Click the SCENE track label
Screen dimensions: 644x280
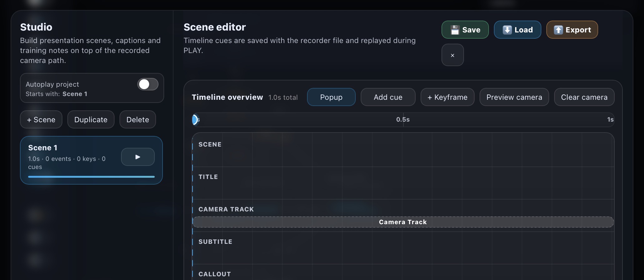[x=210, y=144]
